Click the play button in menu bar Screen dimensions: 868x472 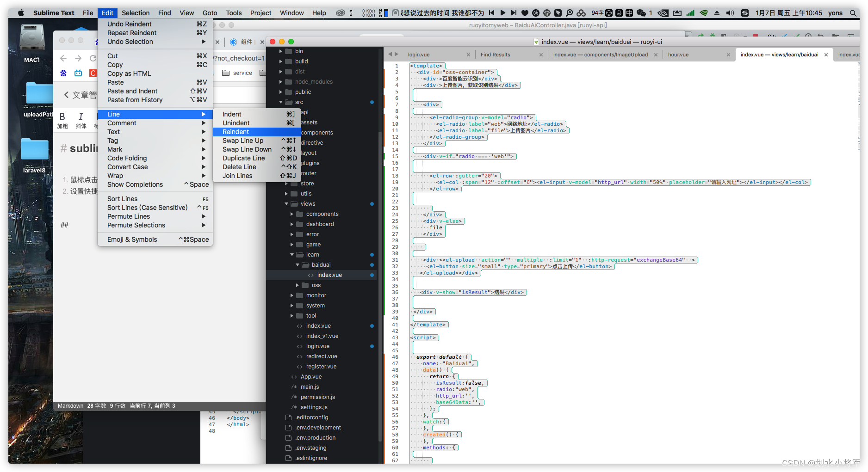coord(503,13)
